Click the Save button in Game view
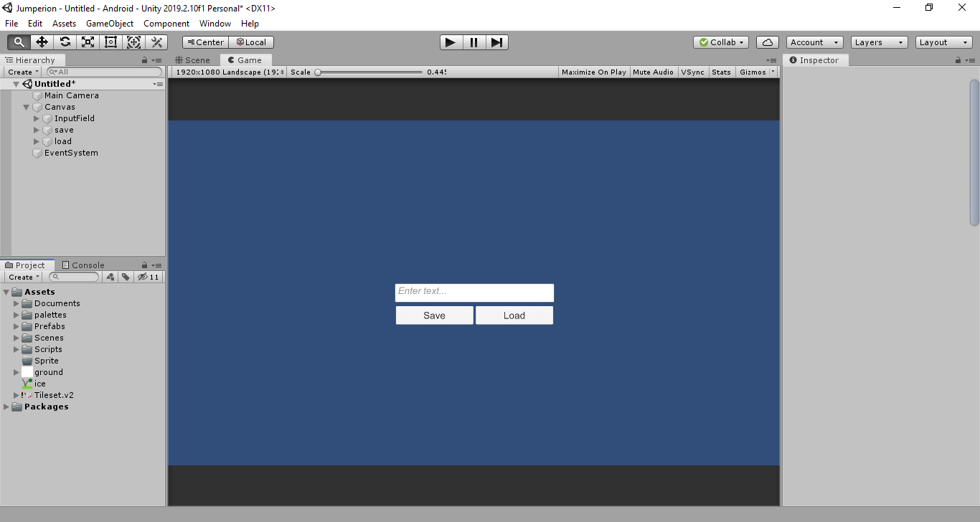The image size is (980, 522). pyautogui.click(x=434, y=315)
